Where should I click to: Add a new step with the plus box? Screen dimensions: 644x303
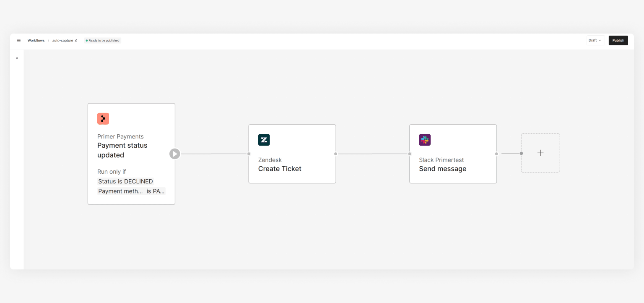click(x=540, y=153)
